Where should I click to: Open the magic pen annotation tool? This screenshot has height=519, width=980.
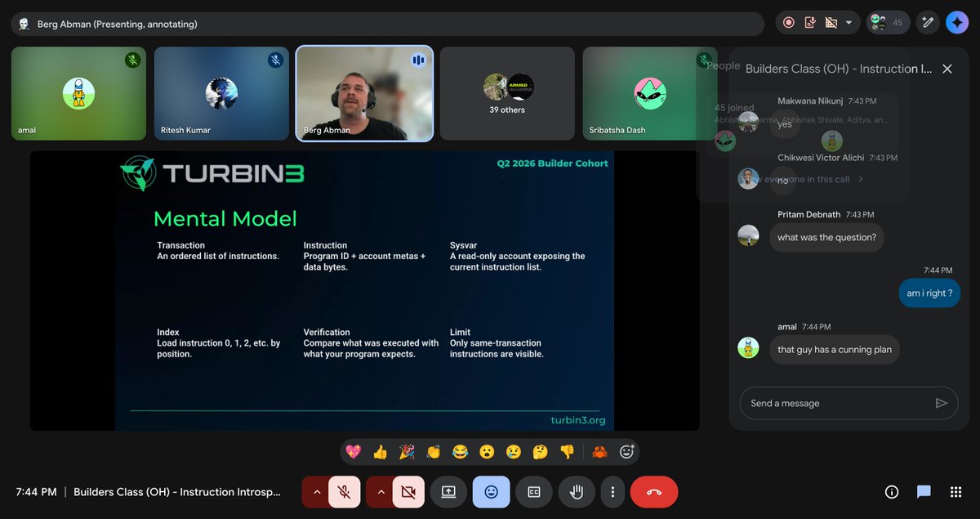pos(928,23)
